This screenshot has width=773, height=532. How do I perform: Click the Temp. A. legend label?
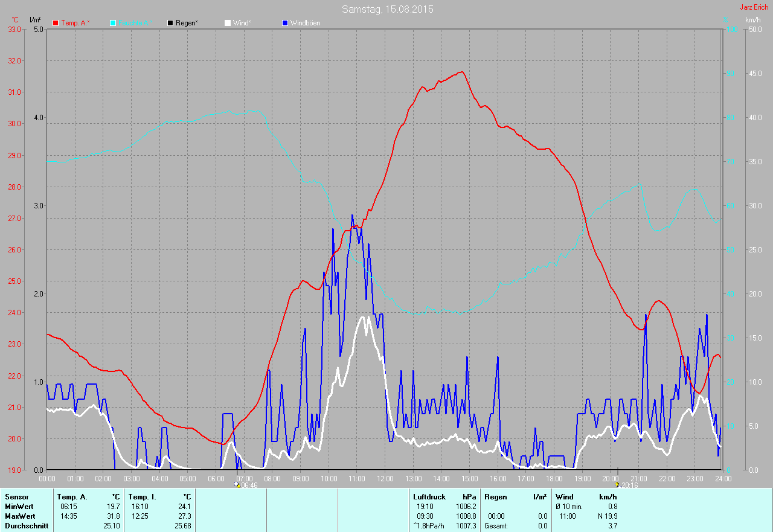click(x=75, y=23)
